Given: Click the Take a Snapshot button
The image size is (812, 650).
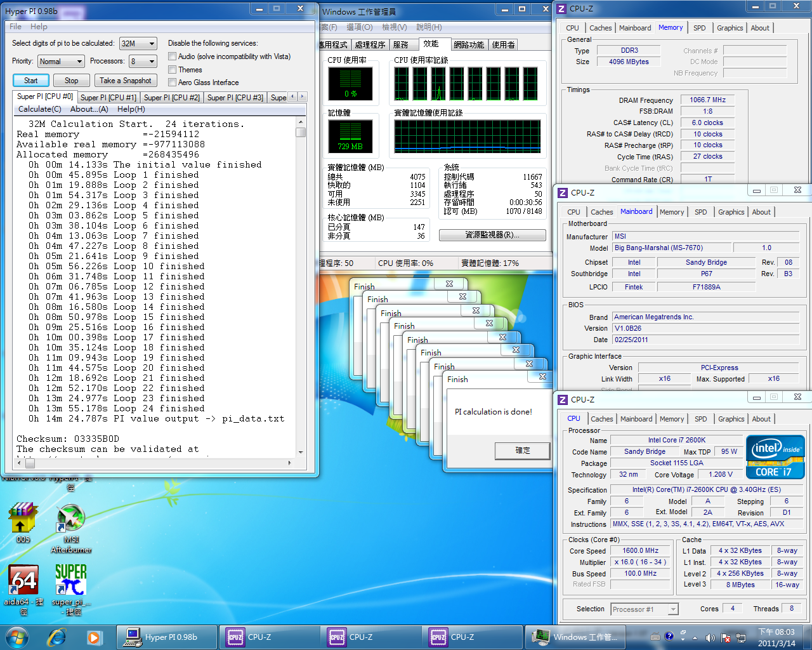Looking at the screenshot, I should click(126, 81).
